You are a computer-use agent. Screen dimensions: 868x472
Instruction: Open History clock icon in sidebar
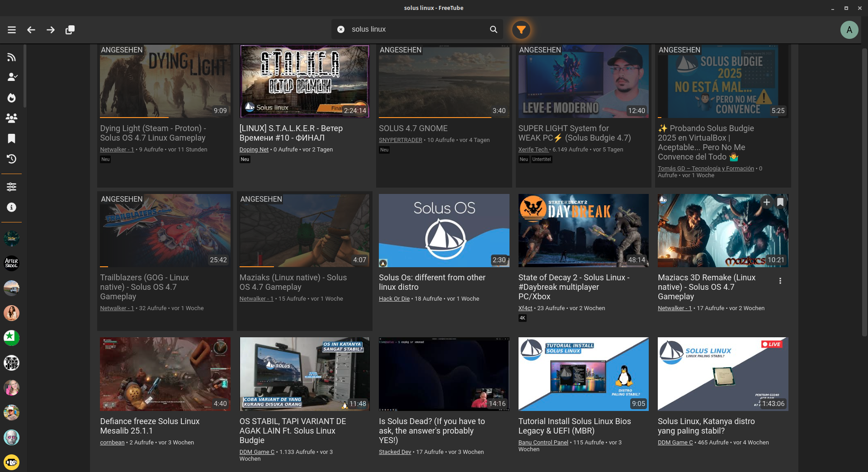(x=12, y=159)
